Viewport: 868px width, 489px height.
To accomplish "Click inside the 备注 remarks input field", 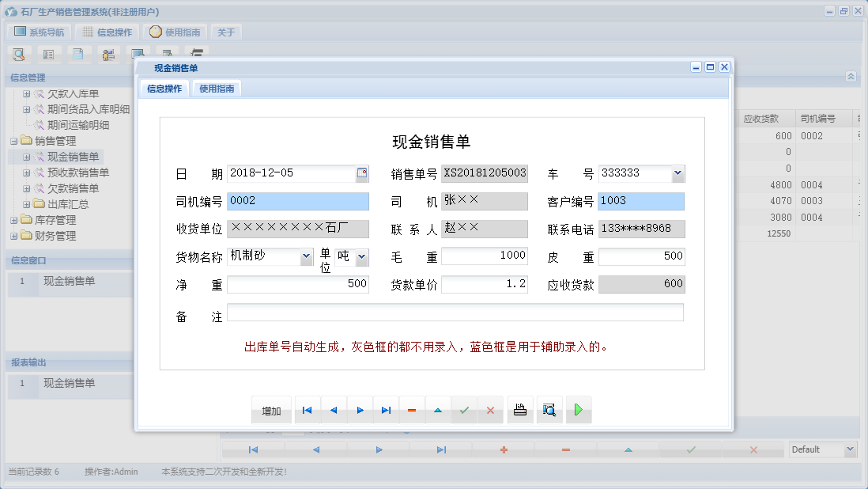I will coord(455,312).
